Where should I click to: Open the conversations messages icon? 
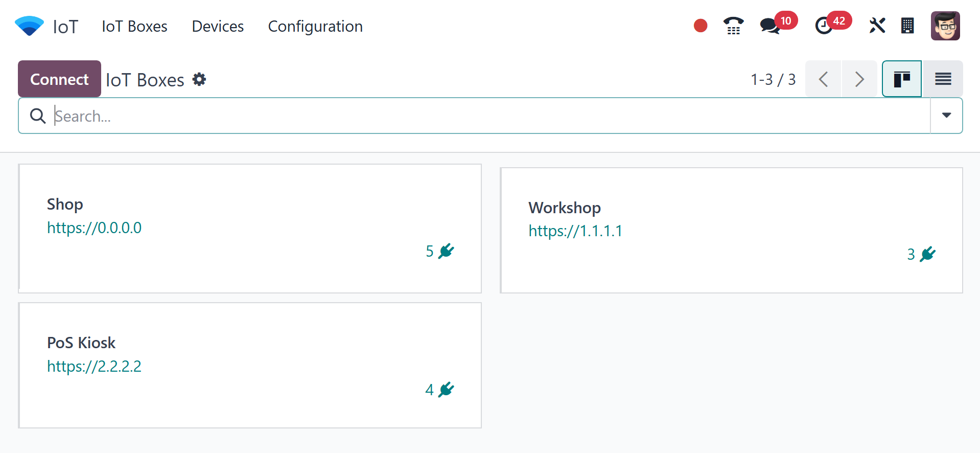click(769, 26)
